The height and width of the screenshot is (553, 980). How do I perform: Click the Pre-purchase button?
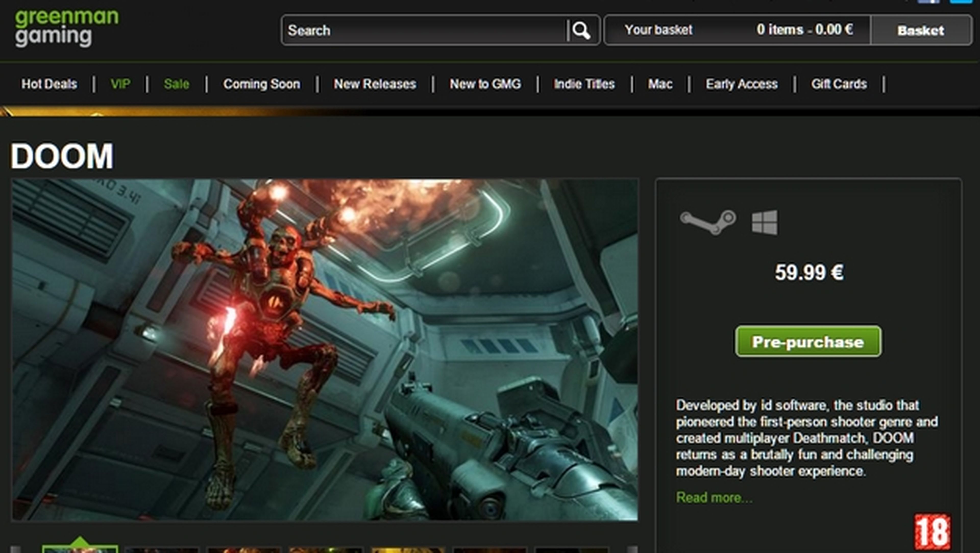tap(808, 341)
